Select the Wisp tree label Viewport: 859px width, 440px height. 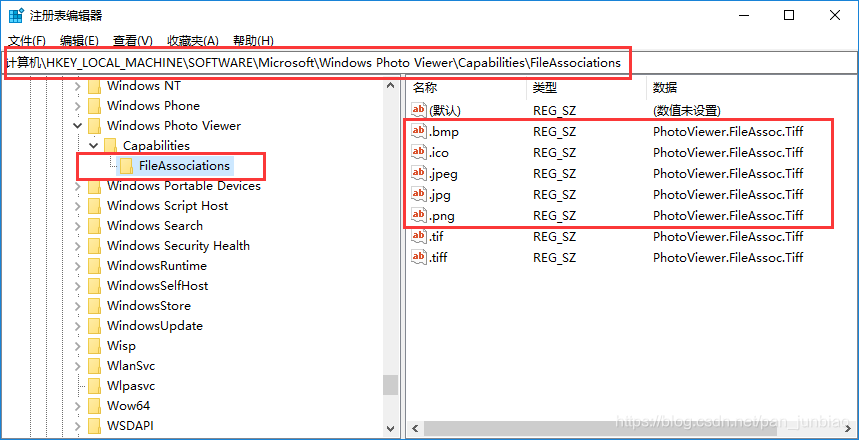(121, 346)
